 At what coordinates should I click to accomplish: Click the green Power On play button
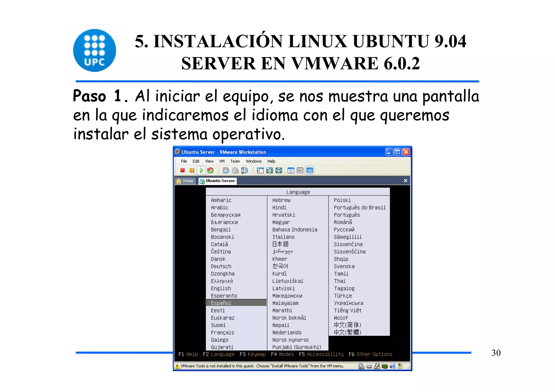point(201,170)
